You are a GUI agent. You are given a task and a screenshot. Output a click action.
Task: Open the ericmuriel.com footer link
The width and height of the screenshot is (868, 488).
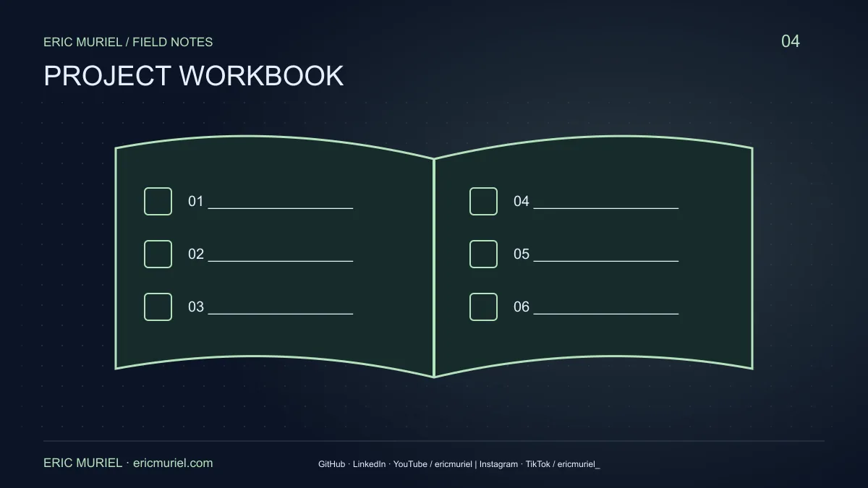[174, 463]
